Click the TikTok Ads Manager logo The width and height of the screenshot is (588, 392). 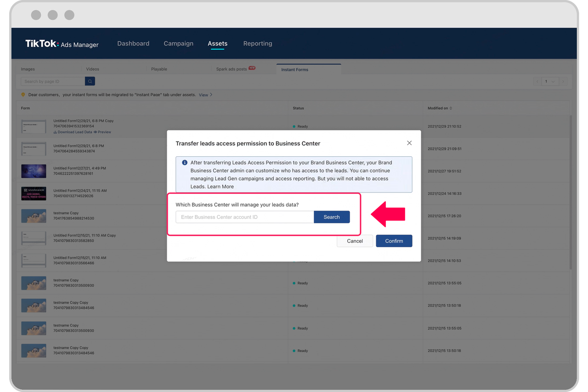point(62,44)
